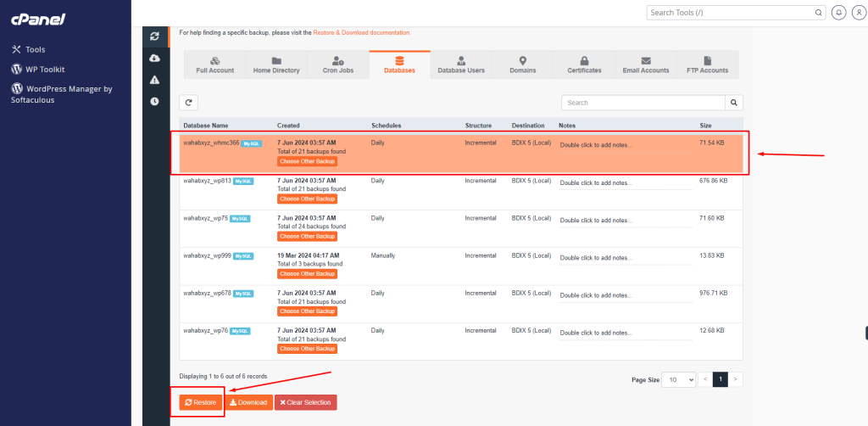
Task: Open the Page Size dropdown
Action: tap(678, 379)
